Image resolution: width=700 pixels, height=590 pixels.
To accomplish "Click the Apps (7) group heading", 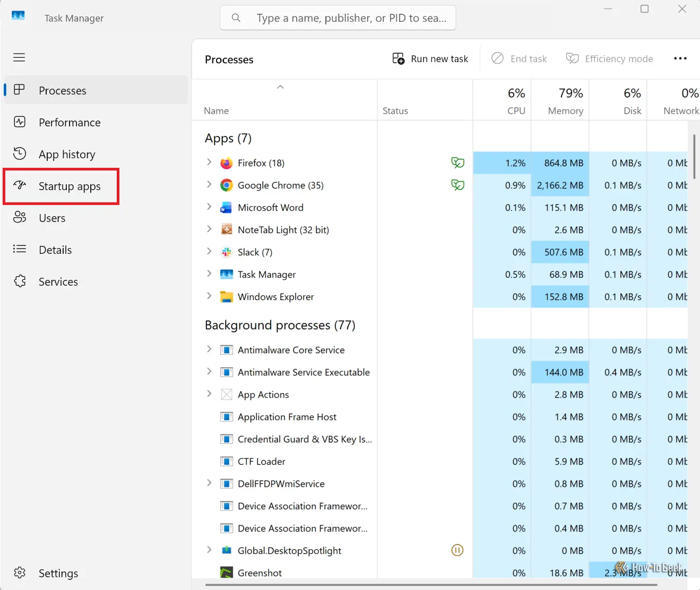I will (x=228, y=139).
